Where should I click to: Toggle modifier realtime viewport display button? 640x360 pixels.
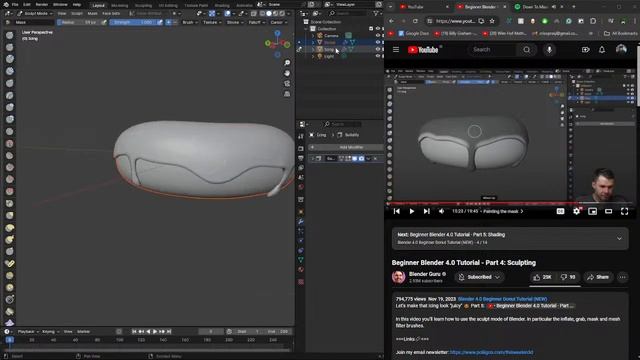click(x=355, y=158)
